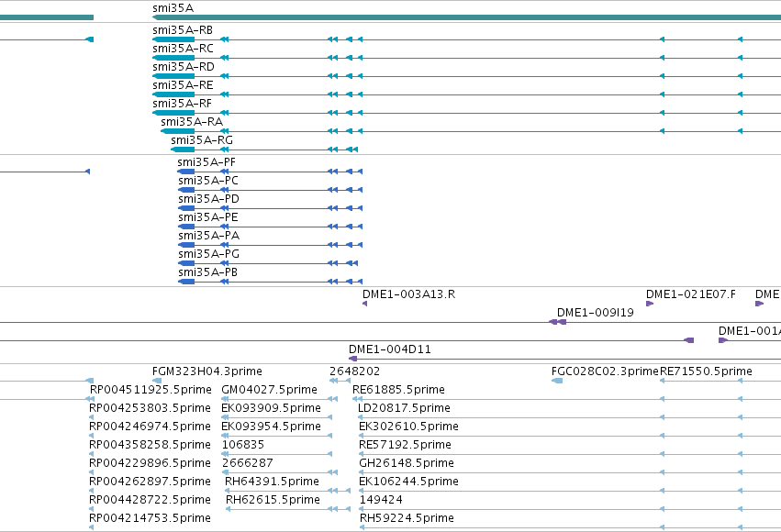Select the smi35A gene label
The image size is (781, 532).
point(173,8)
